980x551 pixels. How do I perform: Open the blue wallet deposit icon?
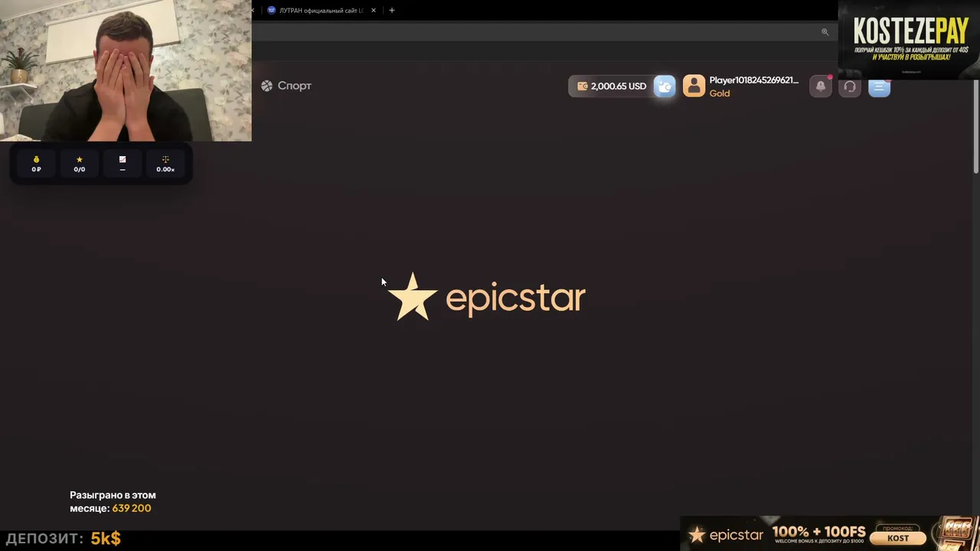pyautogui.click(x=665, y=86)
